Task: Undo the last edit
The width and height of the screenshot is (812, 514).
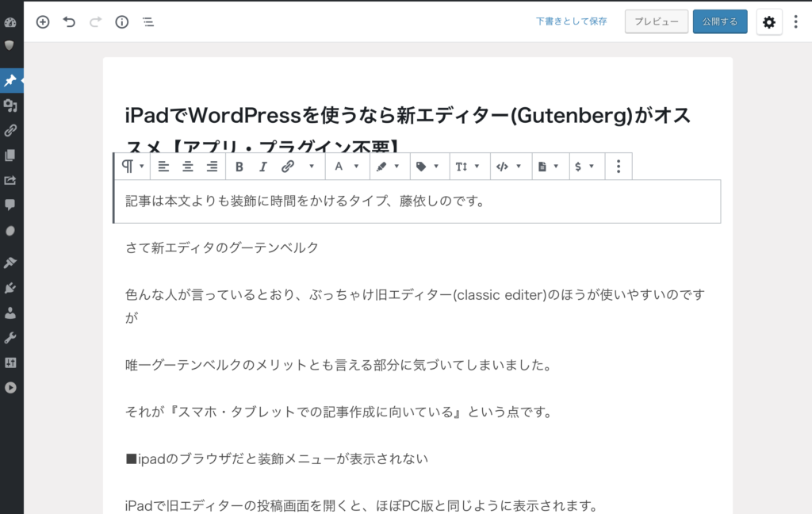Action: [69, 21]
